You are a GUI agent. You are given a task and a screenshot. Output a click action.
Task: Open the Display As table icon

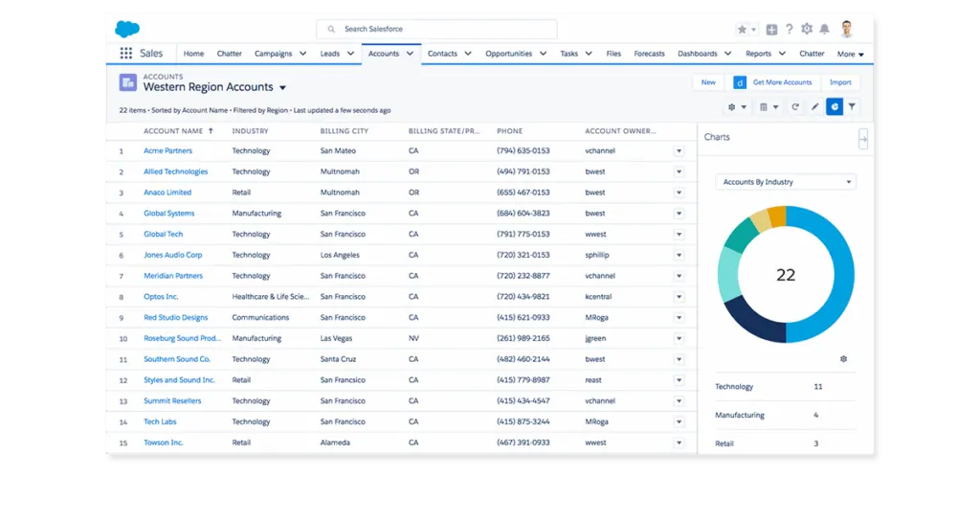768,107
